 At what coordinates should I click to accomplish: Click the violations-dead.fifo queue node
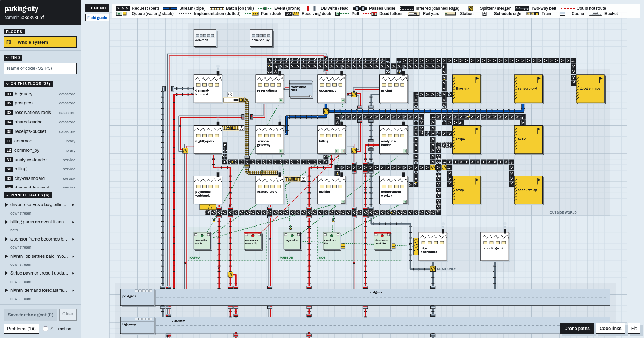(x=382, y=241)
